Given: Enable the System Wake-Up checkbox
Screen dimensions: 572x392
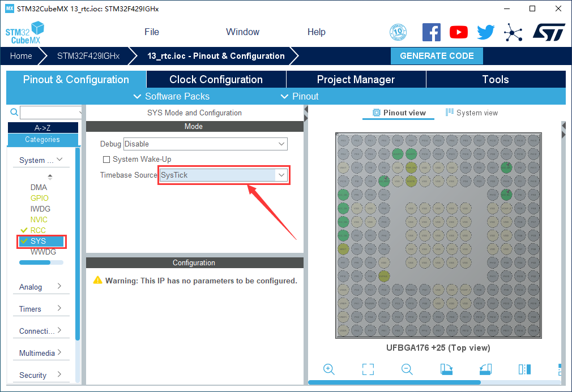Looking at the screenshot, I should [106, 160].
